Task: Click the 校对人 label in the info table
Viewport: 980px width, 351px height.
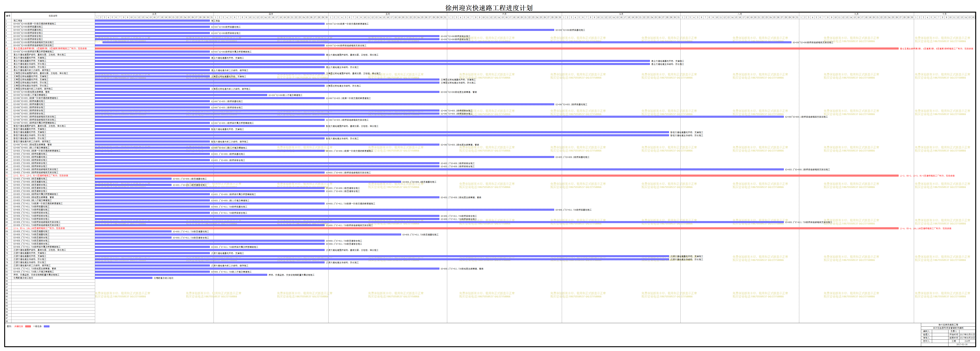Action: [x=927, y=341]
